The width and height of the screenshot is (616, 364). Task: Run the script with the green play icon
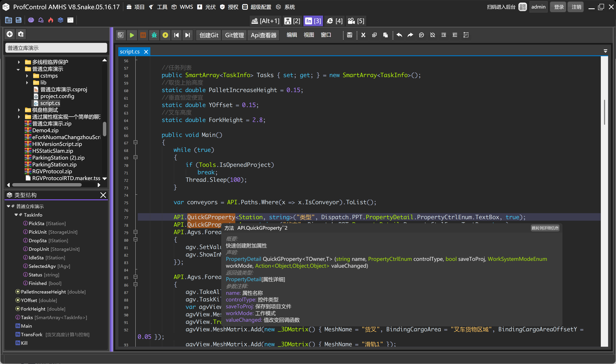(x=132, y=35)
